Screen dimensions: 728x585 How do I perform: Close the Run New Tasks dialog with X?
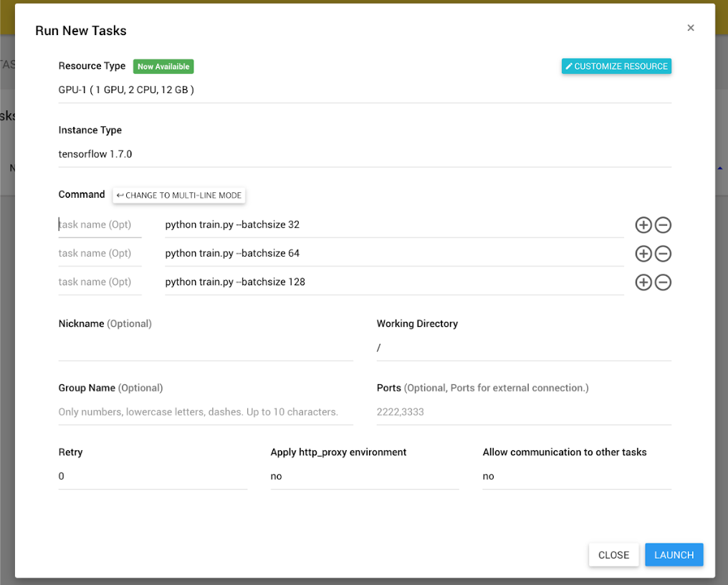[x=691, y=28]
